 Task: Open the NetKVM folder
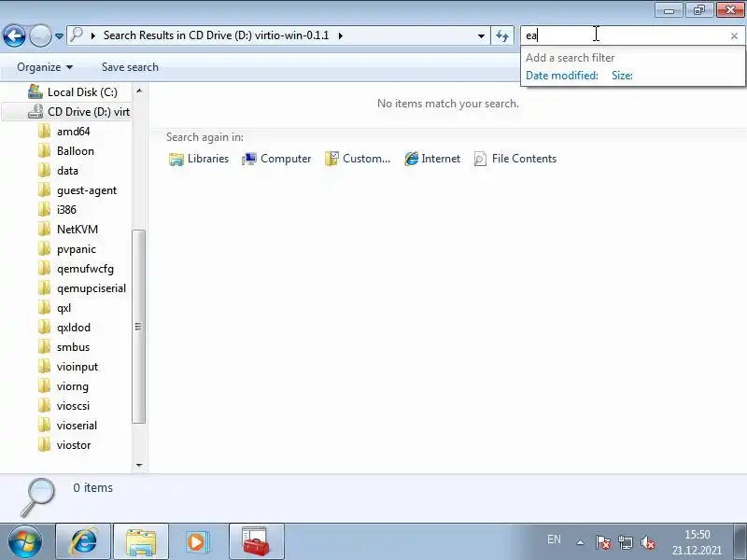click(78, 229)
